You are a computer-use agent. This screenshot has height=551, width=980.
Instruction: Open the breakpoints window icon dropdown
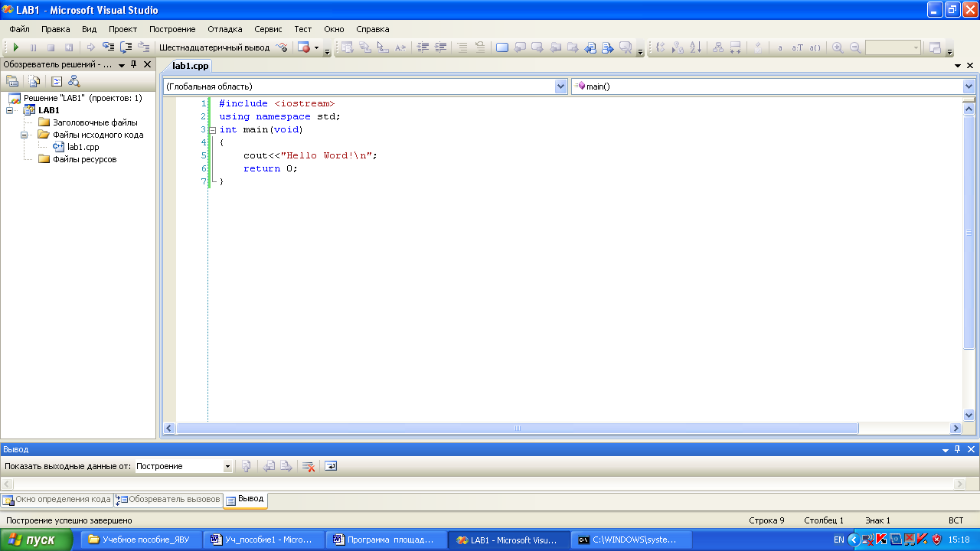[317, 47]
